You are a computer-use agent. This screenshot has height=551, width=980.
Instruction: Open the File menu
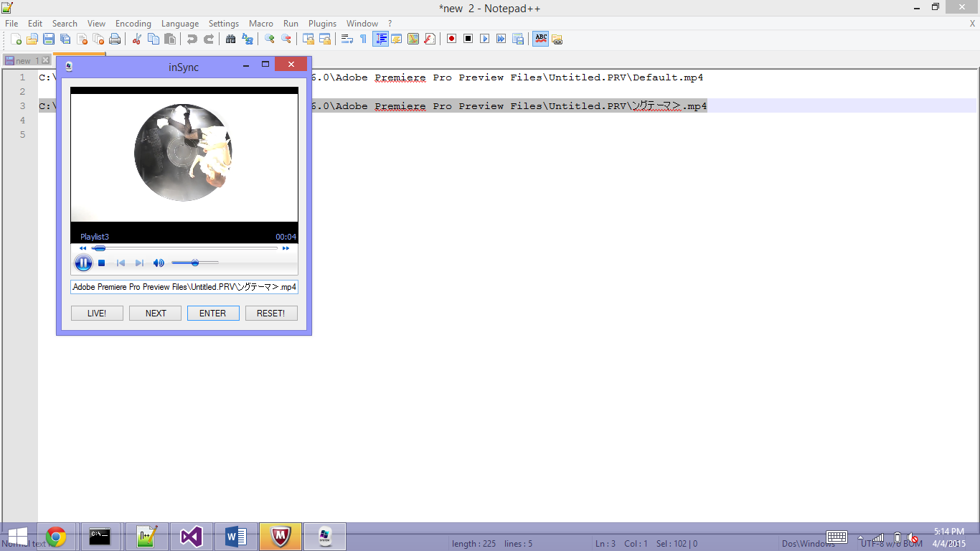coord(11,24)
